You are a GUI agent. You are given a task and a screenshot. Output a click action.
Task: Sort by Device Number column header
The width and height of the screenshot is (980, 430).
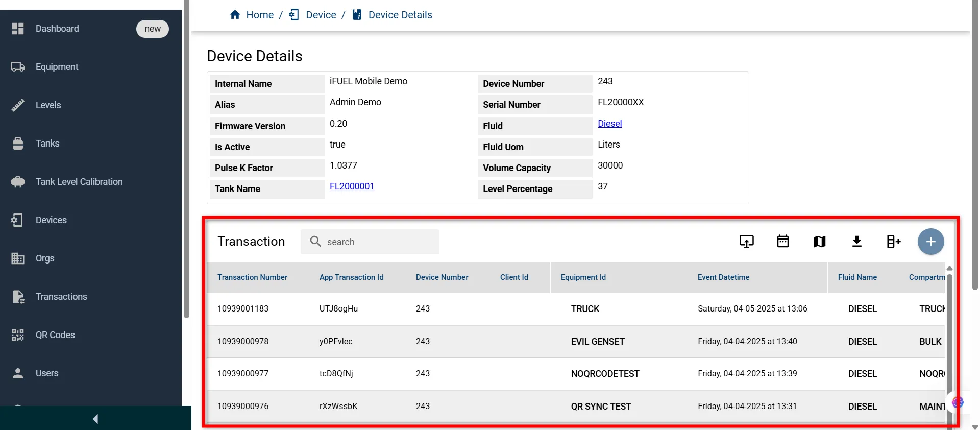(442, 277)
